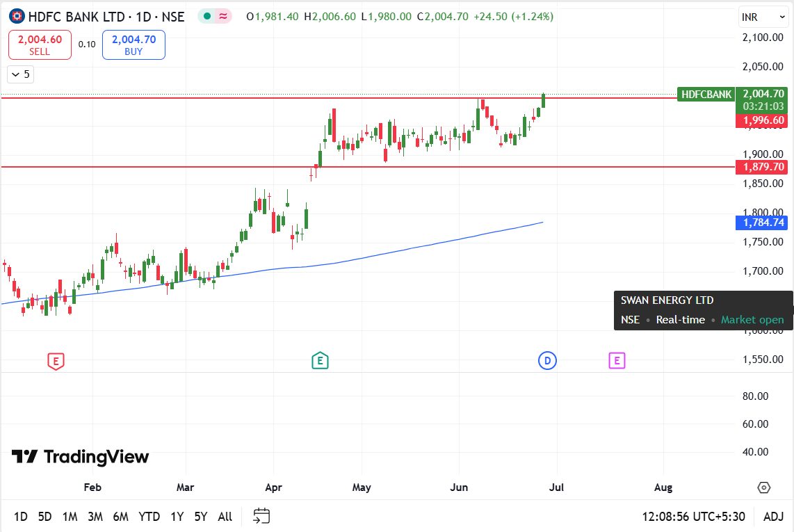Click the 1,784.74 blue moving average label

click(x=761, y=223)
